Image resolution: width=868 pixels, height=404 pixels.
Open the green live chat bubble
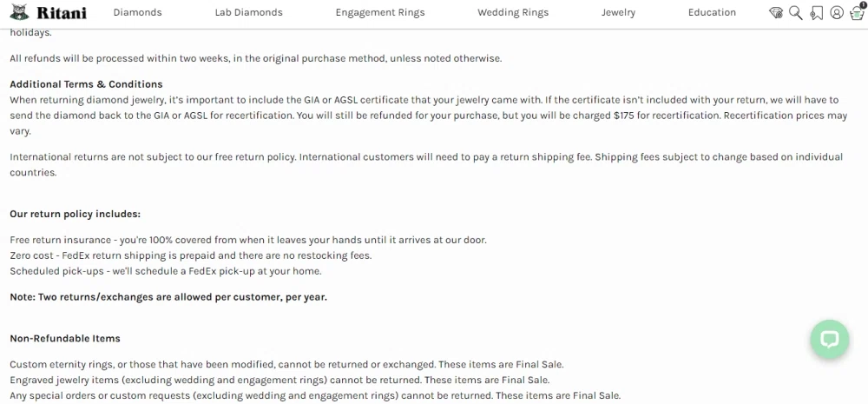coord(829,339)
